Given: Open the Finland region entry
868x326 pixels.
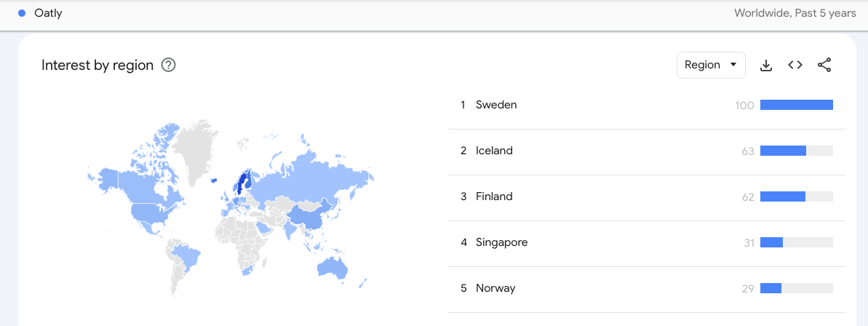Looking at the screenshot, I should coord(494,196).
